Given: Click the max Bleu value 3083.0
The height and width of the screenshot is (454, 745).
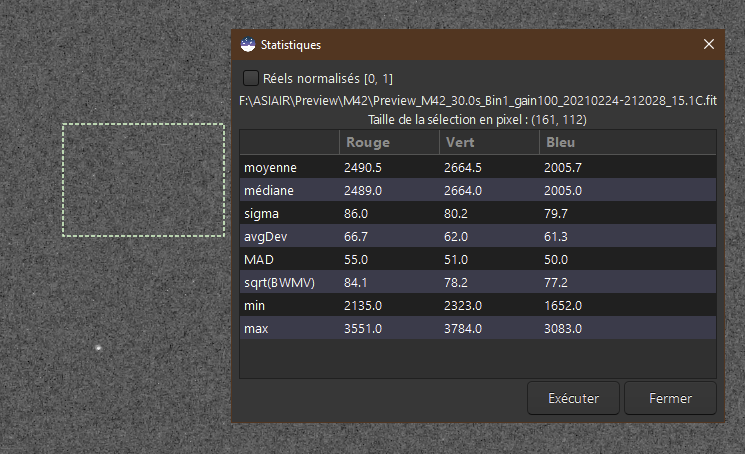Looking at the screenshot, I should [563, 329].
